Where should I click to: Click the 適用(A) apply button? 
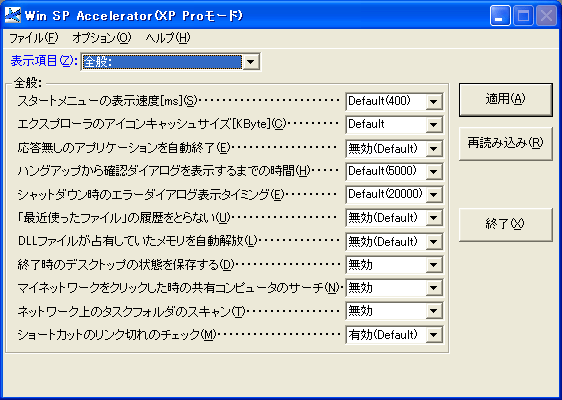pyautogui.click(x=506, y=100)
